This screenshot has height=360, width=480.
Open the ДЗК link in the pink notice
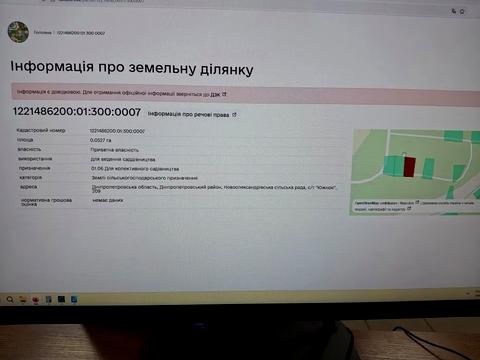coord(215,94)
